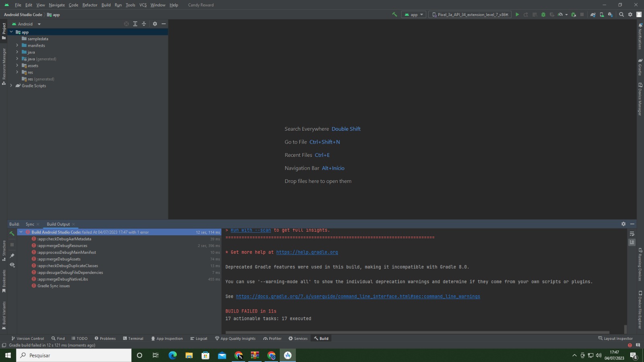Toggle scroll to end in build output

click(x=632, y=242)
